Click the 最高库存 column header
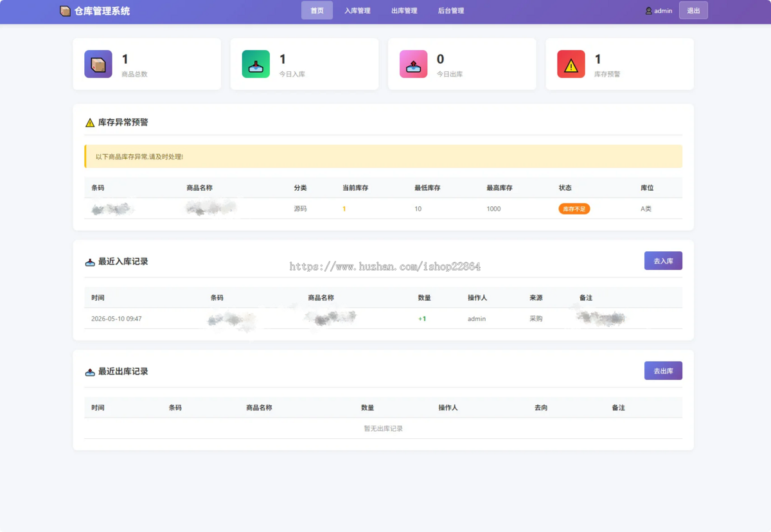 [499, 188]
